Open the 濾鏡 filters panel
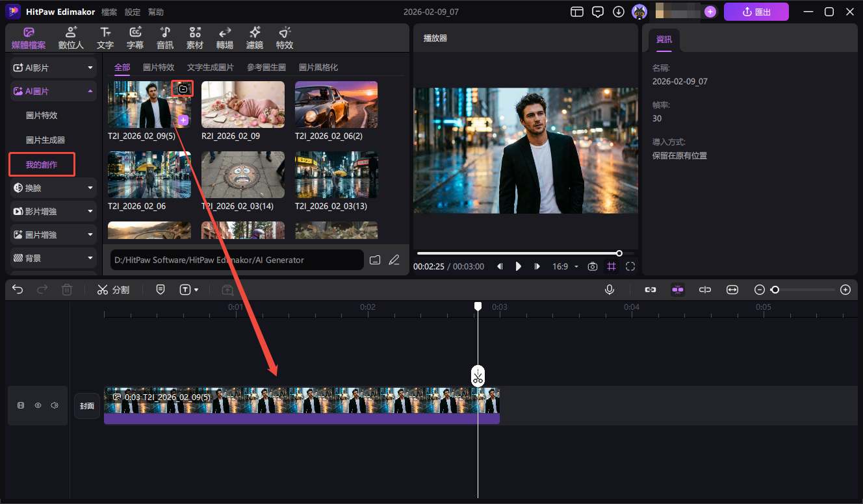 click(x=254, y=37)
